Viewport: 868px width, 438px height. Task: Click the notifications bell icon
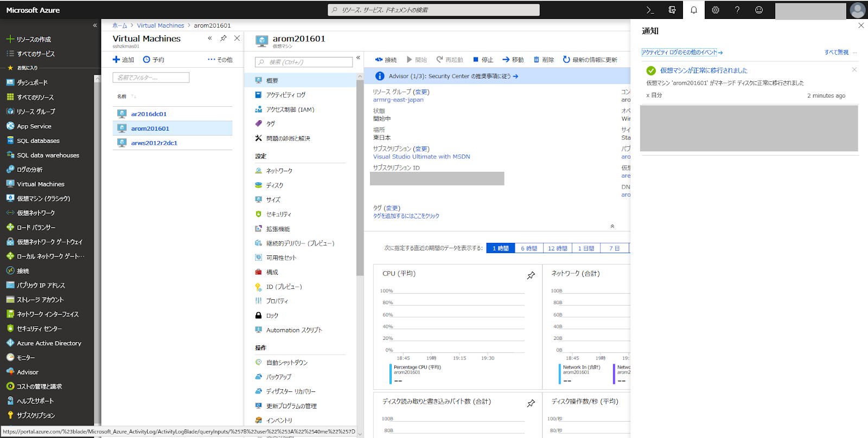coord(694,10)
